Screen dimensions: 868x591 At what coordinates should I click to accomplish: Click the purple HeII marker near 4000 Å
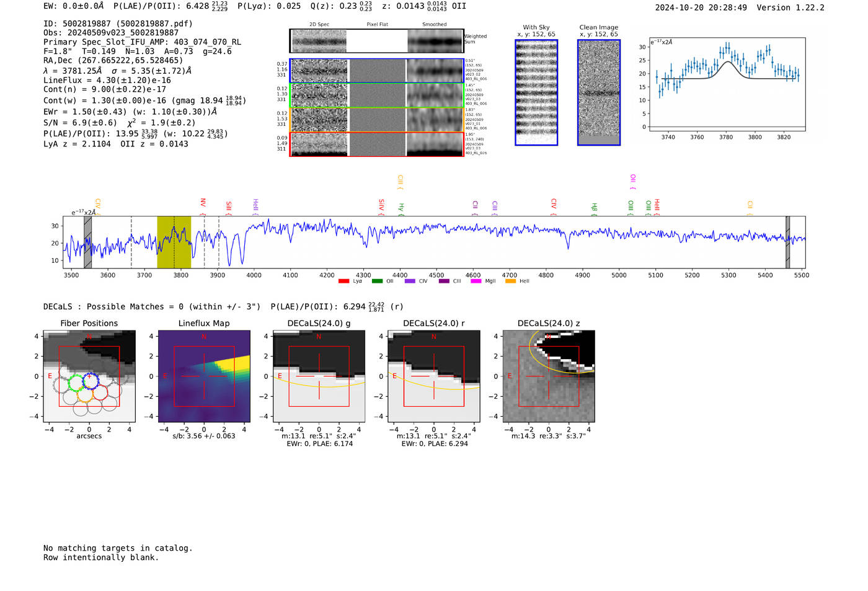(255, 205)
